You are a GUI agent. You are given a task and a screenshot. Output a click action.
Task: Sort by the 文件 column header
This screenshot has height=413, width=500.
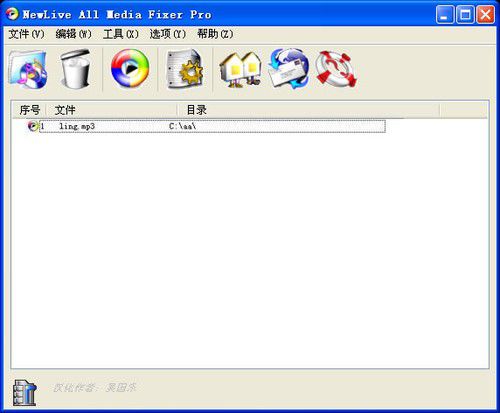[x=111, y=110]
